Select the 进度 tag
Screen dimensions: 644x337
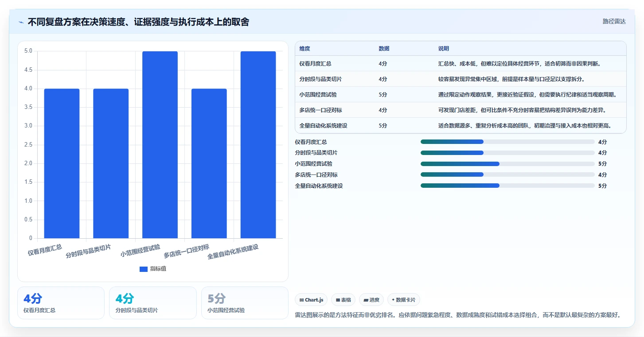(x=371, y=300)
